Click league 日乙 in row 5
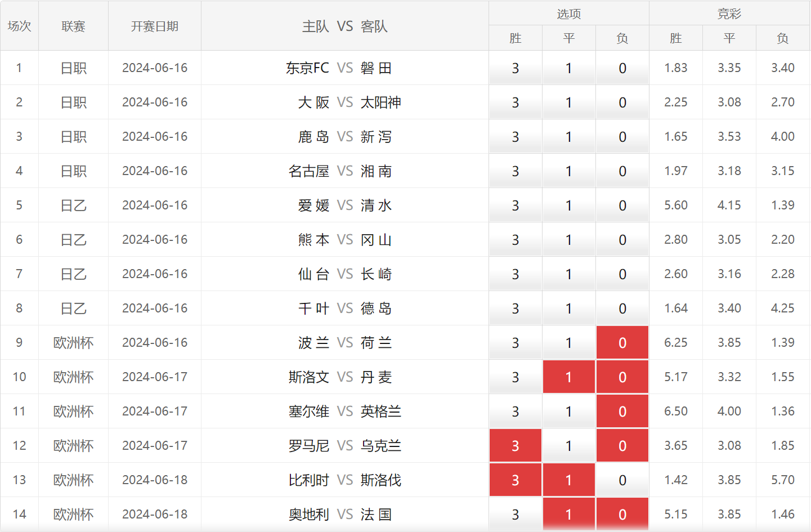Image resolution: width=811 pixels, height=532 pixels. tap(73, 205)
